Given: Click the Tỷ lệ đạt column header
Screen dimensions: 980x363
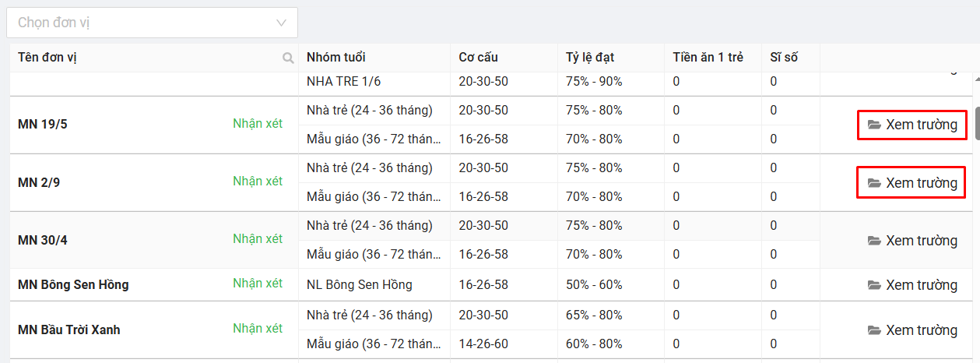Looking at the screenshot, I should click(591, 58).
